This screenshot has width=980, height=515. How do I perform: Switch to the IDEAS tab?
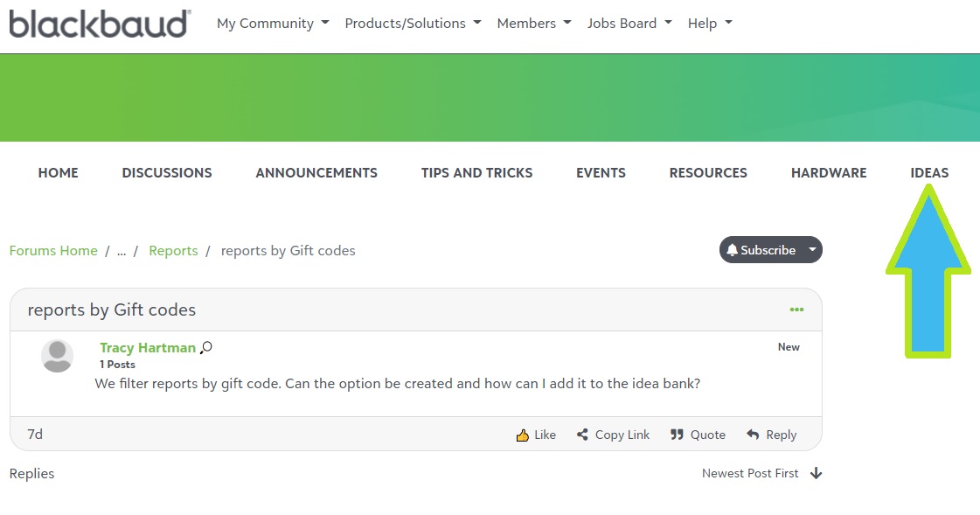point(929,173)
